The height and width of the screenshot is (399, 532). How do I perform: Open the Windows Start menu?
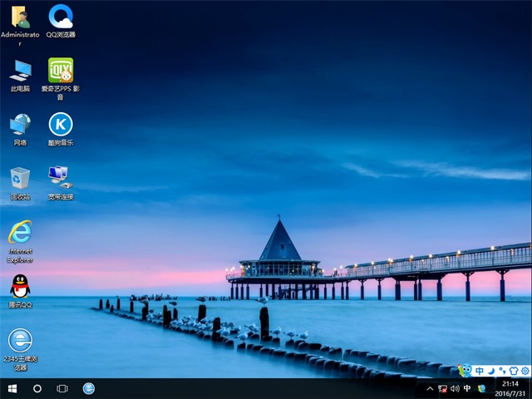tap(12, 388)
